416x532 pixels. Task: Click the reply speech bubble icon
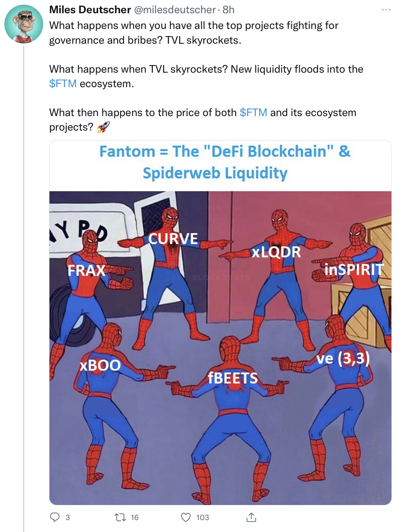[x=55, y=517]
